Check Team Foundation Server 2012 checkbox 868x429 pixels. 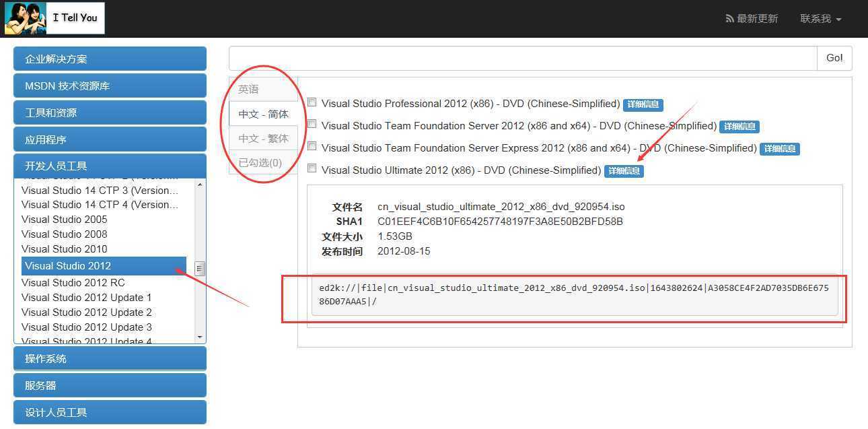312,124
